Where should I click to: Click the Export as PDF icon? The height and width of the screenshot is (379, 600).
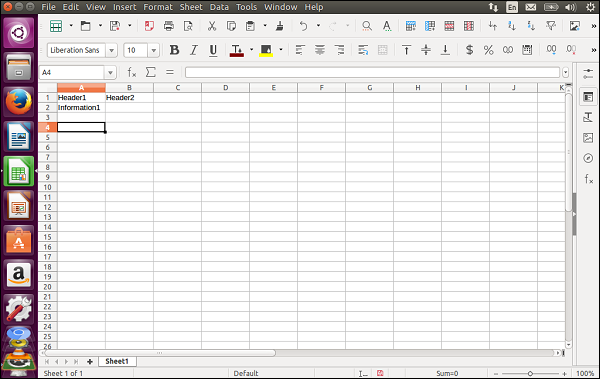tap(149, 26)
